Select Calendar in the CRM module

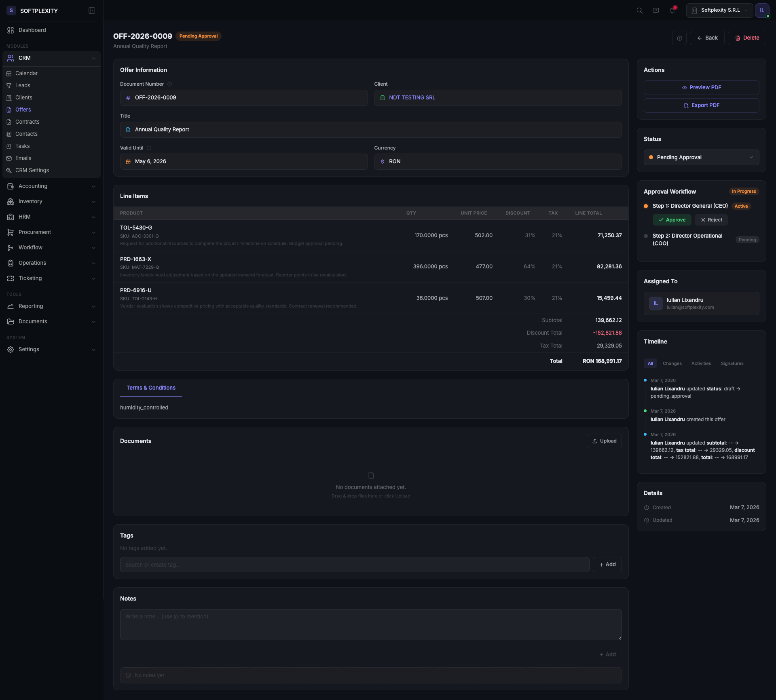pos(27,73)
